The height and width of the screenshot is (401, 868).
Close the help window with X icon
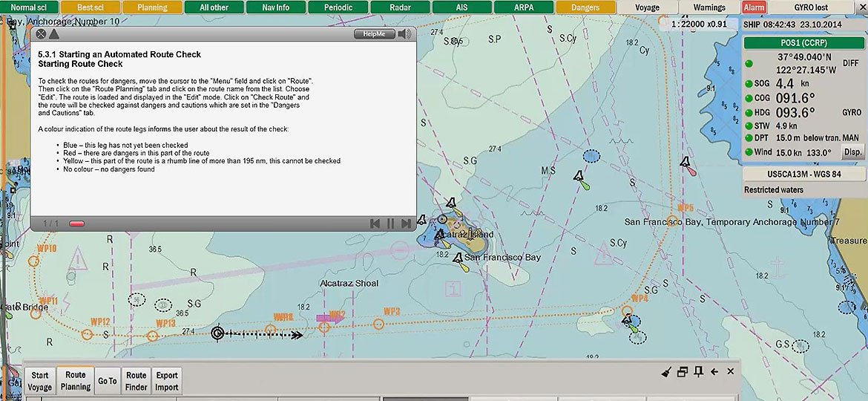pos(41,34)
